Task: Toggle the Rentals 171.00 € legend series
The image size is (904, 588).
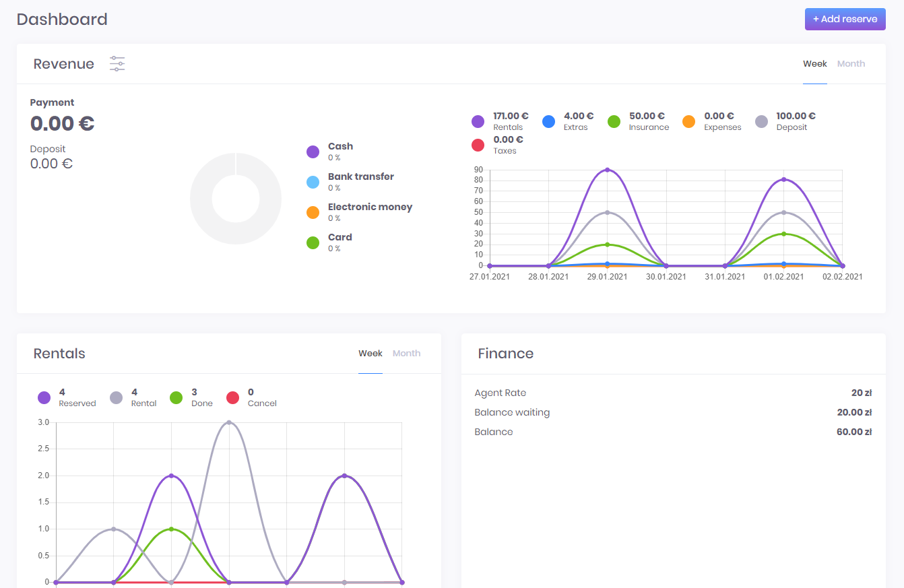Action: (x=500, y=121)
